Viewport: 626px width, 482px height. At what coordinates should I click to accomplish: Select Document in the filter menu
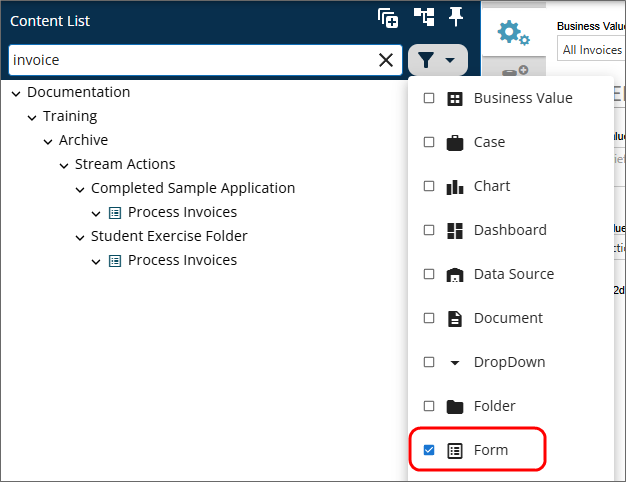pos(508,318)
